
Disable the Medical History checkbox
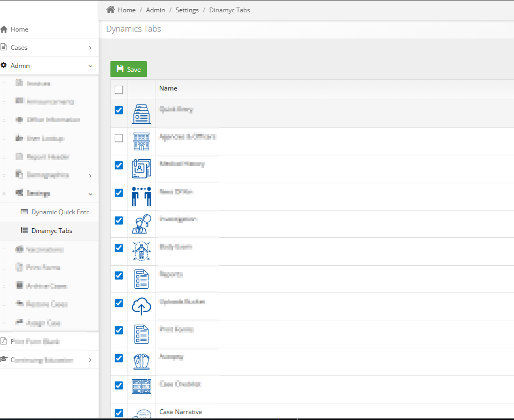[x=118, y=166]
